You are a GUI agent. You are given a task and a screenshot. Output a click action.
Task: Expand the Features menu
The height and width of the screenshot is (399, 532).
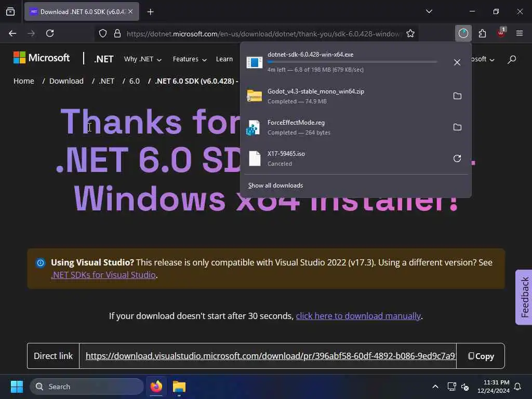point(190,59)
